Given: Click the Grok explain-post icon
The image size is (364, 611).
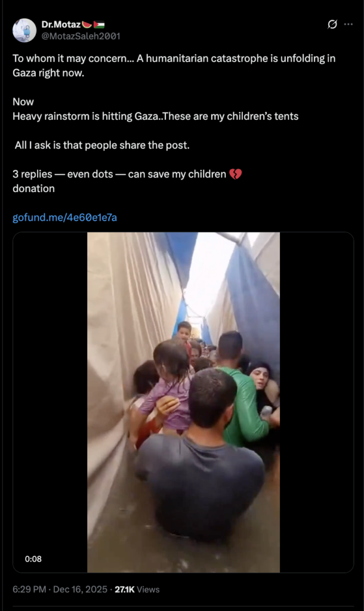Looking at the screenshot, I should (x=332, y=24).
